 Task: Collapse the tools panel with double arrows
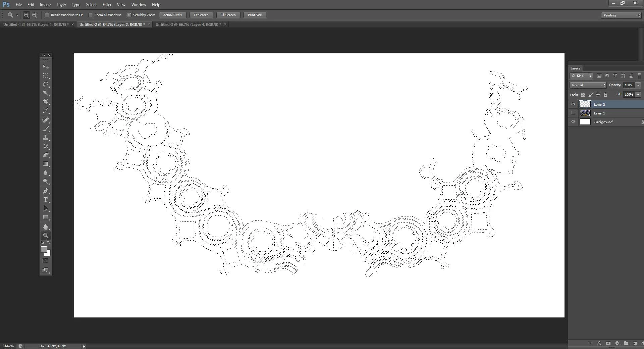click(43, 55)
